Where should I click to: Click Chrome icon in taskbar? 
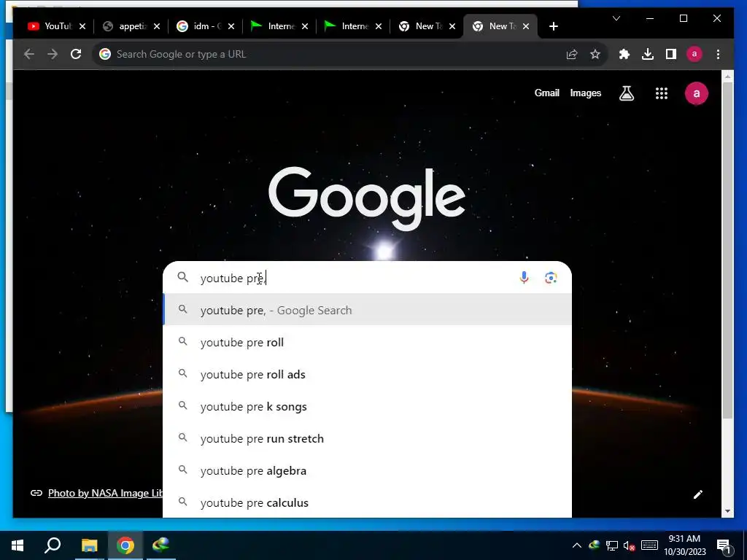click(125, 545)
